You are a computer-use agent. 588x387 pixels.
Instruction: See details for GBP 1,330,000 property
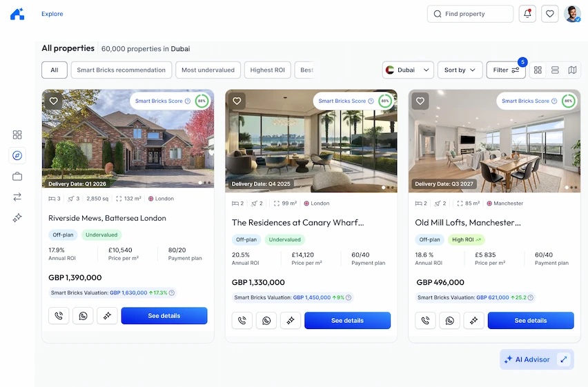pyautogui.click(x=347, y=321)
